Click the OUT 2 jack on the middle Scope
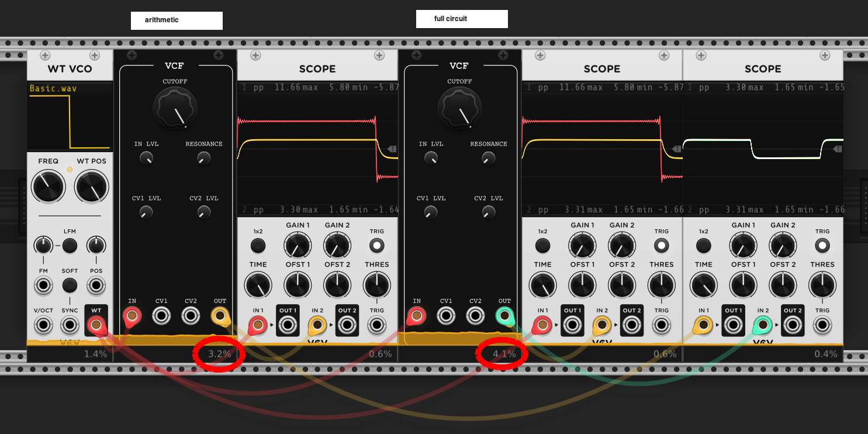The image size is (868, 434). point(632,325)
